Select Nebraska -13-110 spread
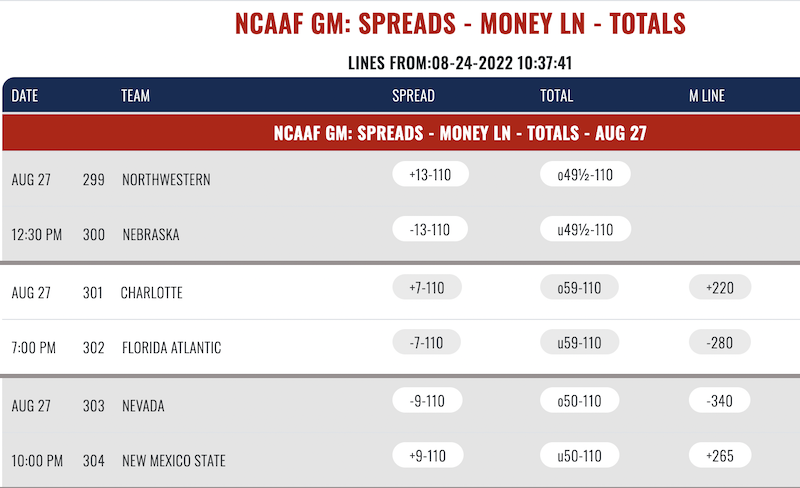 pos(429,229)
